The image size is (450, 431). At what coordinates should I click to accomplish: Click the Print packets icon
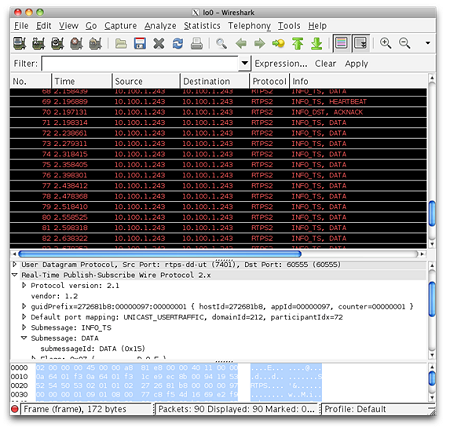(197, 43)
